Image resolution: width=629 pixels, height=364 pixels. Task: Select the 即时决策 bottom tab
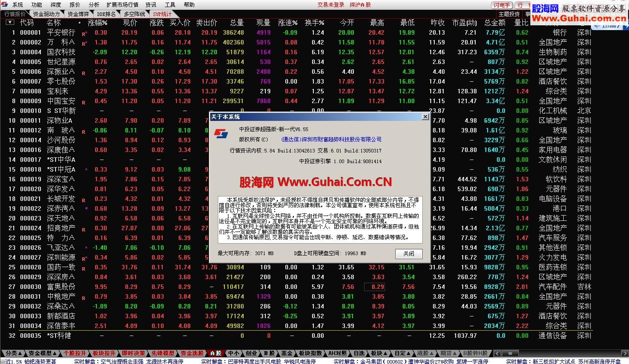133,353
